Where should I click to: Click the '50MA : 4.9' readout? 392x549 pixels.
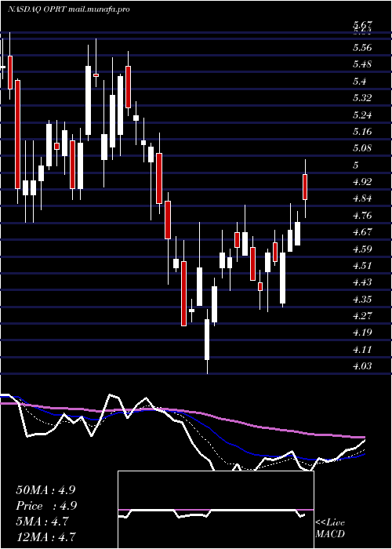click(x=45, y=490)
